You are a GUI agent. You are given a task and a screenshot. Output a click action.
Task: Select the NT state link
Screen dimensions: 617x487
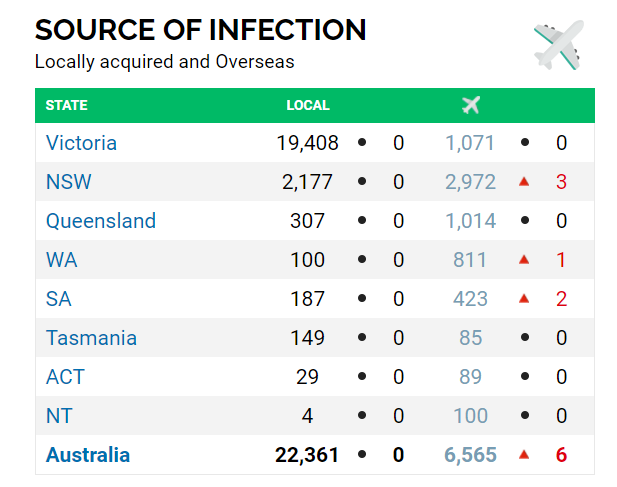(x=59, y=416)
